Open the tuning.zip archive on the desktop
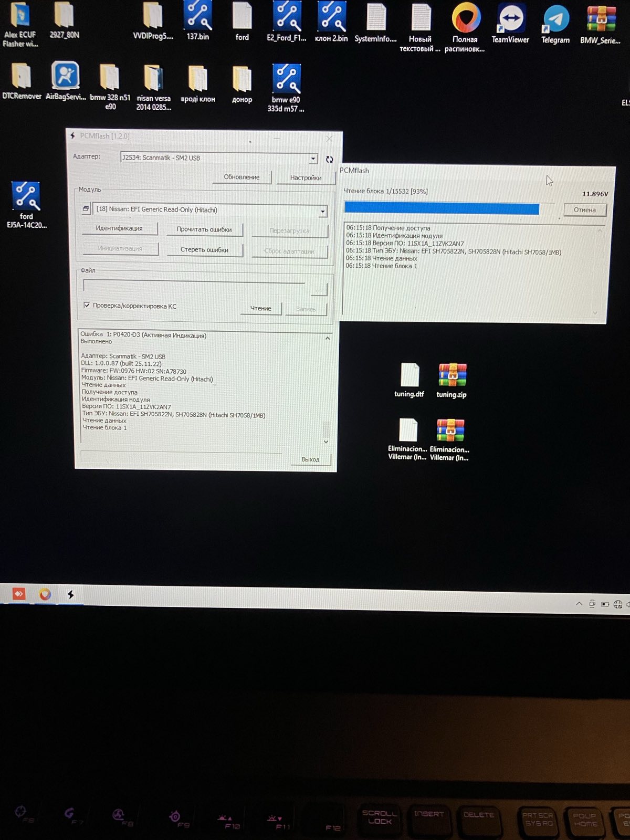This screenshot has height=840, width=630. point(451,379)
